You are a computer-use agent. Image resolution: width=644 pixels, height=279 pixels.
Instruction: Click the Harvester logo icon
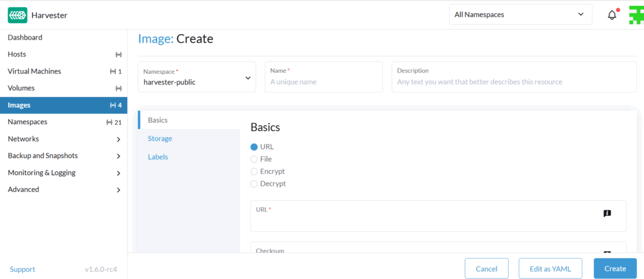point(17,15)
